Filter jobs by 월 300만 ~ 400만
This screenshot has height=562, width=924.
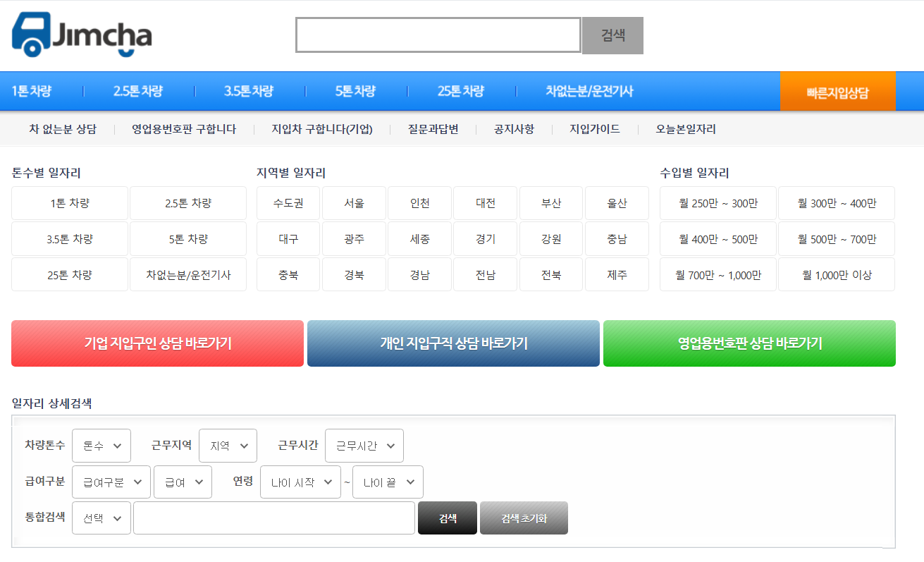point(837,203)
